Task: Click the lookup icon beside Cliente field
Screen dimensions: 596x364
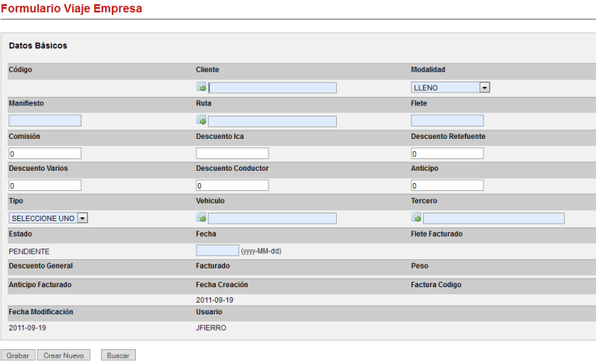Action: tap(201, 88)
